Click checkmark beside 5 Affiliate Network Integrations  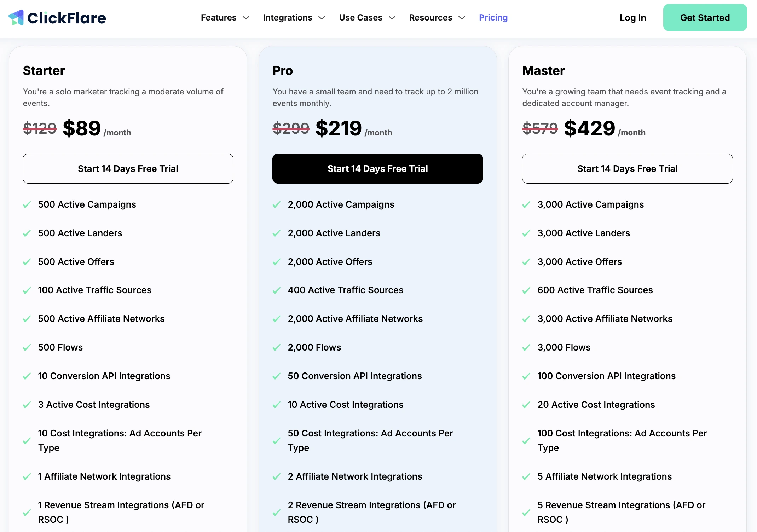[526, 477]
